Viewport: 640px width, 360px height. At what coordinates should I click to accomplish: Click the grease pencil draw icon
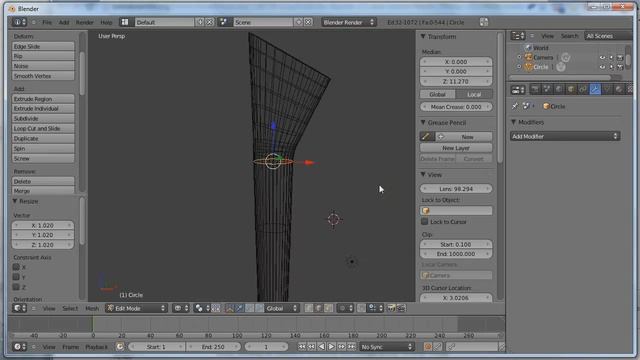427,137
